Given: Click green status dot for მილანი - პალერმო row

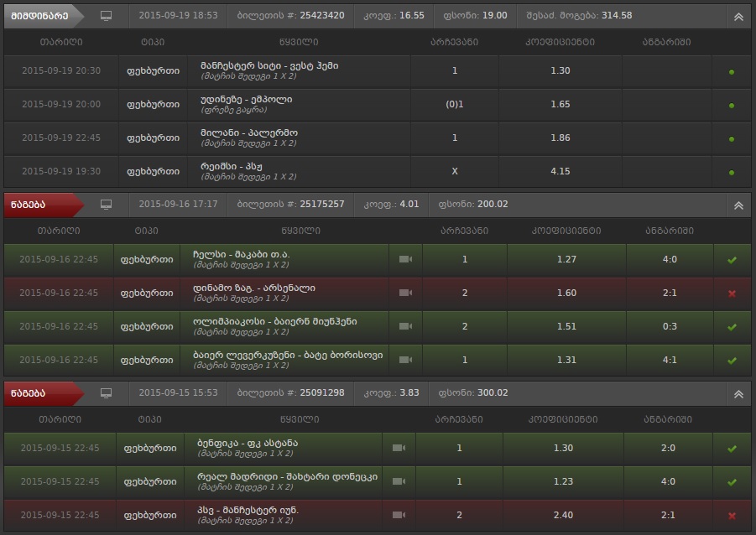Looking at the screenshot, I should pyautogui.click(x=732, y=139).
